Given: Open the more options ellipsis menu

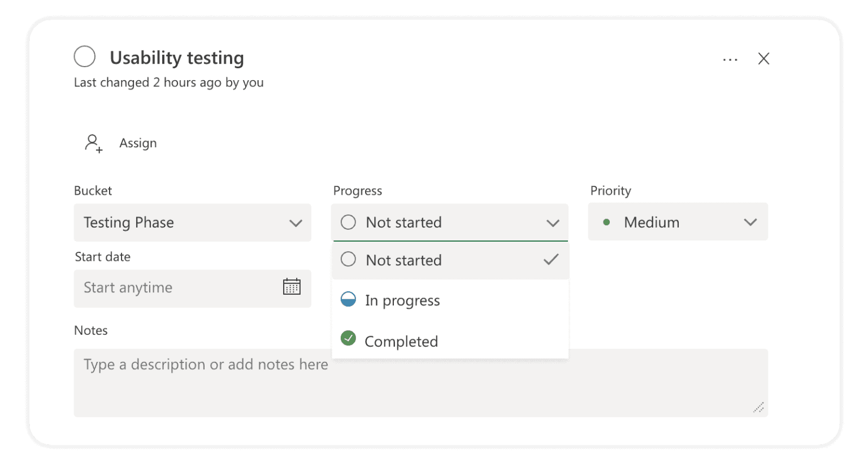Looking at the screenshot, I should pos(730,59).
